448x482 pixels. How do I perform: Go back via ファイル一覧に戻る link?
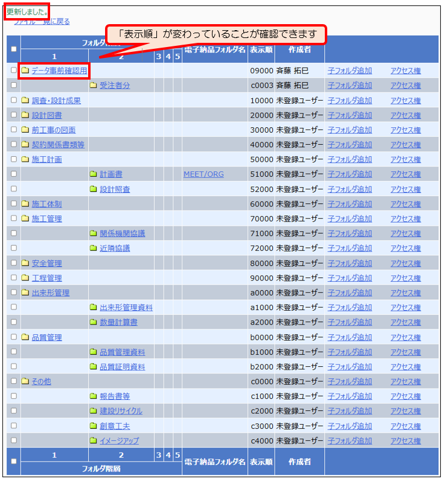pyautogui.click(x=42, y=22)
